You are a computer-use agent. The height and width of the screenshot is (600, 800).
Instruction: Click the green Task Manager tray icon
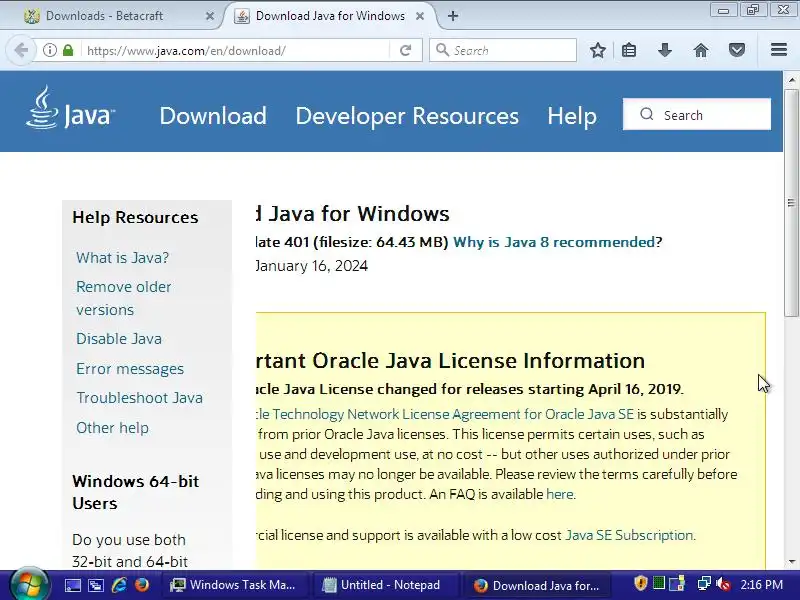click(659, 583)
